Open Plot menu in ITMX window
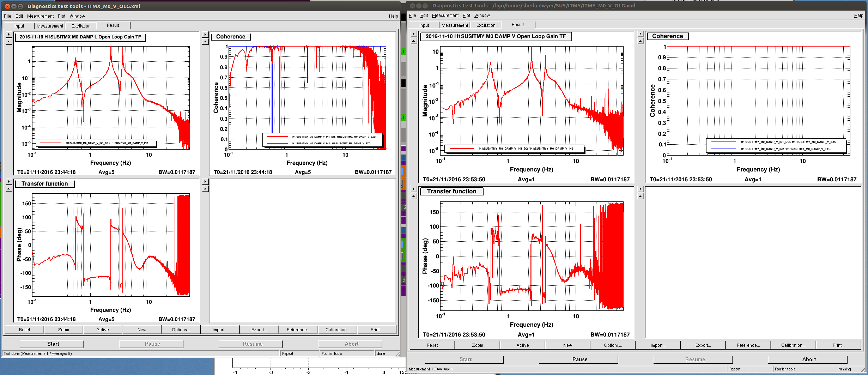The height and width of the screenshot is (375, 868). 61,16
